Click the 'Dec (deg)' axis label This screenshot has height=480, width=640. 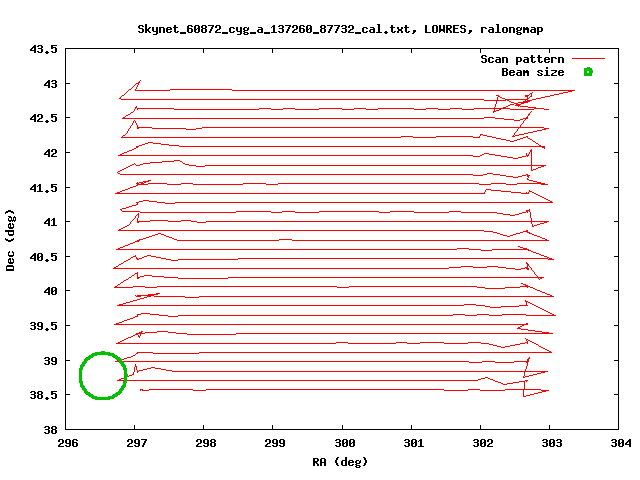tap(10, 240)
